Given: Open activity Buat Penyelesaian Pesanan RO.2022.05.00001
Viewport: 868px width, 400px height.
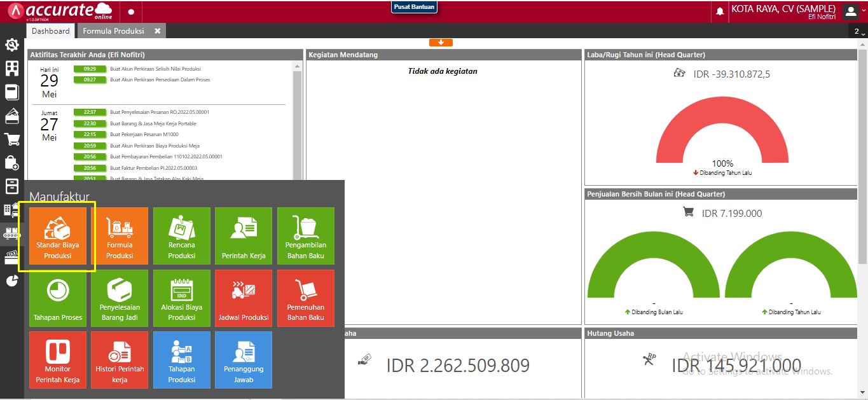Looking at the screenshot, I should tap(160, 112).
